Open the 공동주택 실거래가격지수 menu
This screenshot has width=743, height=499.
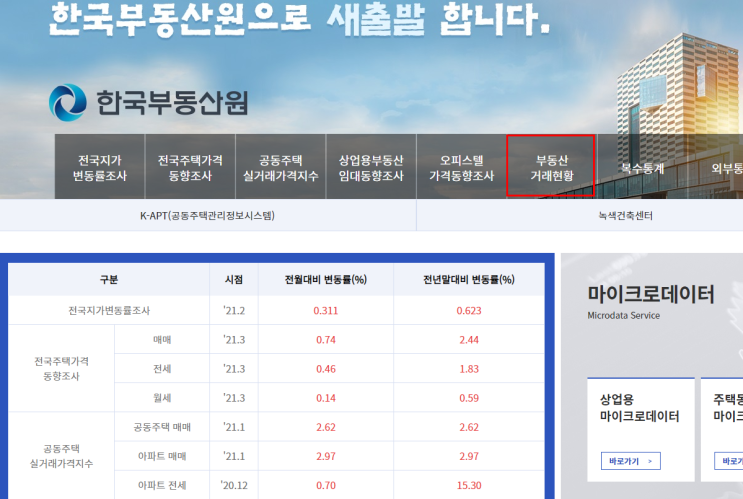click(281, 167)
